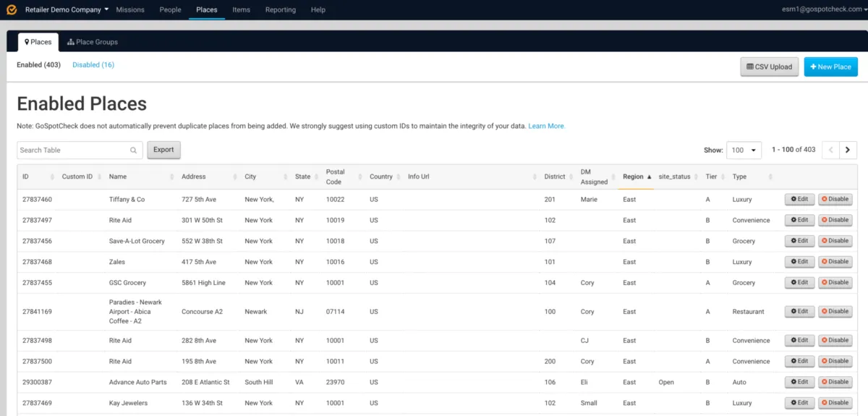The width and height of the screenshot is (868, 416).
Task: Open the Show rows count dropdown
Action: 744,150
